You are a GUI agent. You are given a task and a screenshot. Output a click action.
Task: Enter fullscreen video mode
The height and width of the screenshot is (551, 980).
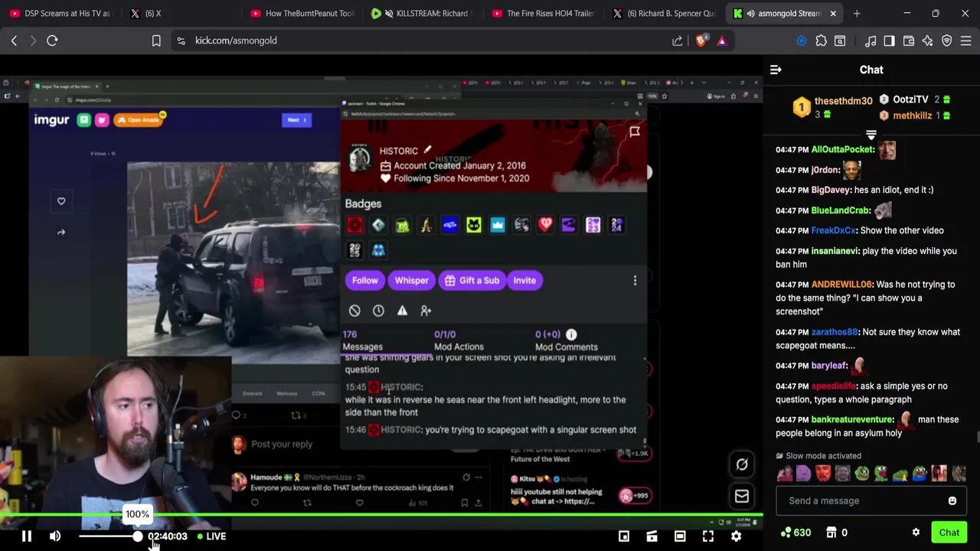point(708,536)
